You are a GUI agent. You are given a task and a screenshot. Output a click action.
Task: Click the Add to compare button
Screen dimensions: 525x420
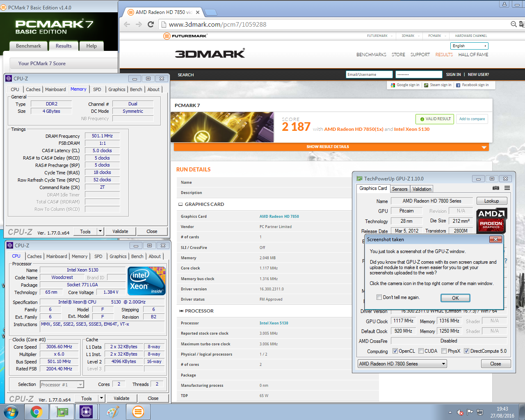tap(472, 119)
